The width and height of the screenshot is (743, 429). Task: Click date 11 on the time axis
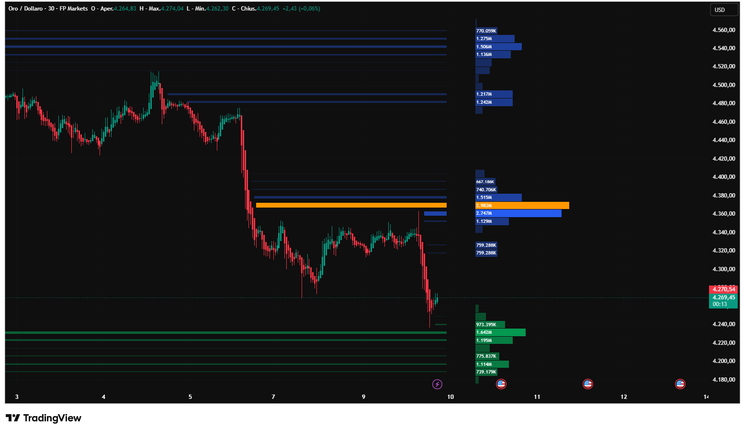pos(537,397)
